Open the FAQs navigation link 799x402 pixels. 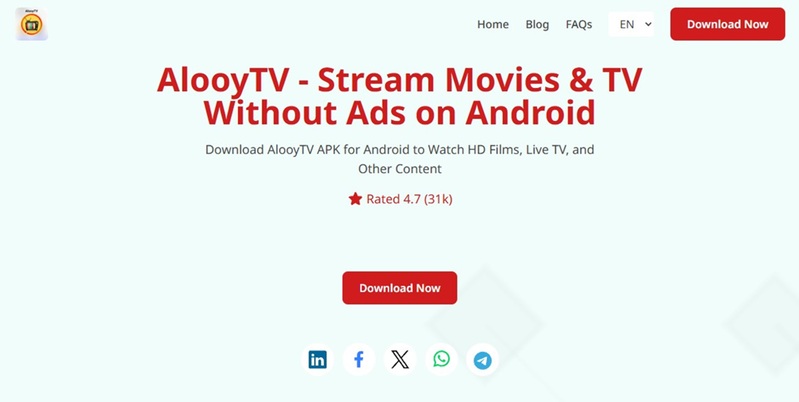pos(579,24)
